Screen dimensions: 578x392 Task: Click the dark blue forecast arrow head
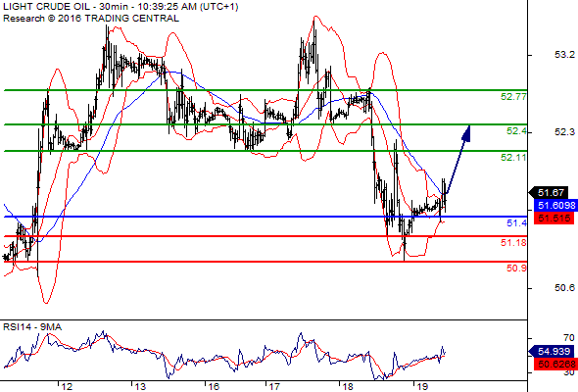pos(466,133)
